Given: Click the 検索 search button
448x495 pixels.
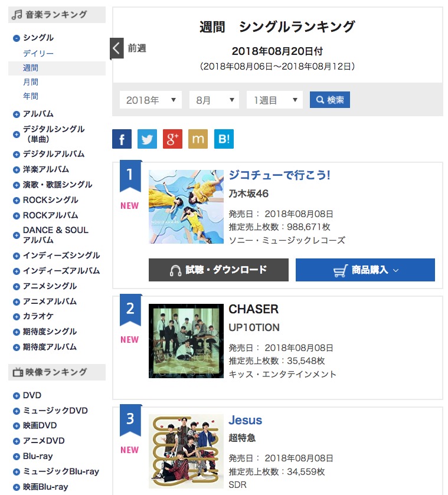Looking at the screenshot, I should (330, 100).
